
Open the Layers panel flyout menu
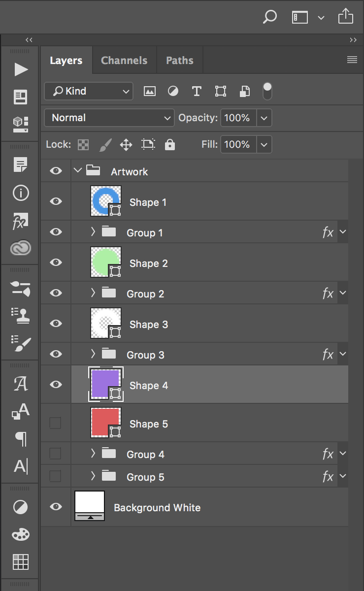[x=352, y=60]
